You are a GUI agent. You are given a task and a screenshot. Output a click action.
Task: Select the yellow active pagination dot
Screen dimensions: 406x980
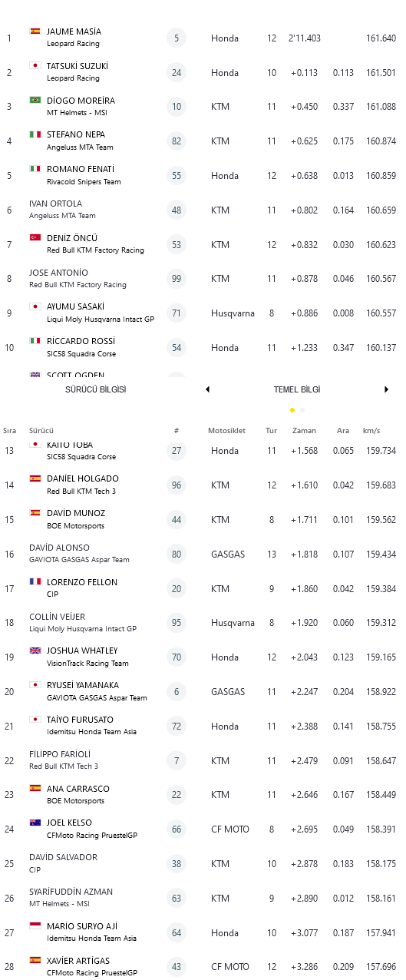click(292, 410)
